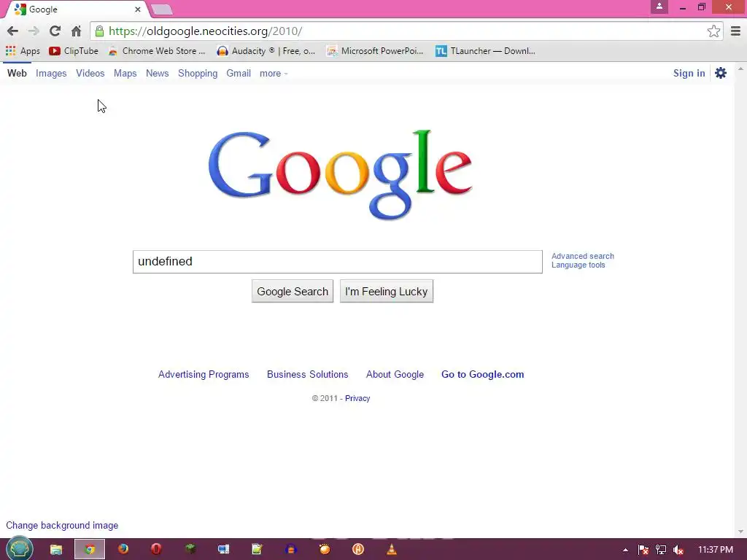Viewport: 747px width, 560px height.
Task: Launch Opera from the taskbar
Action: pyautogui.click(x=156, y=549)
